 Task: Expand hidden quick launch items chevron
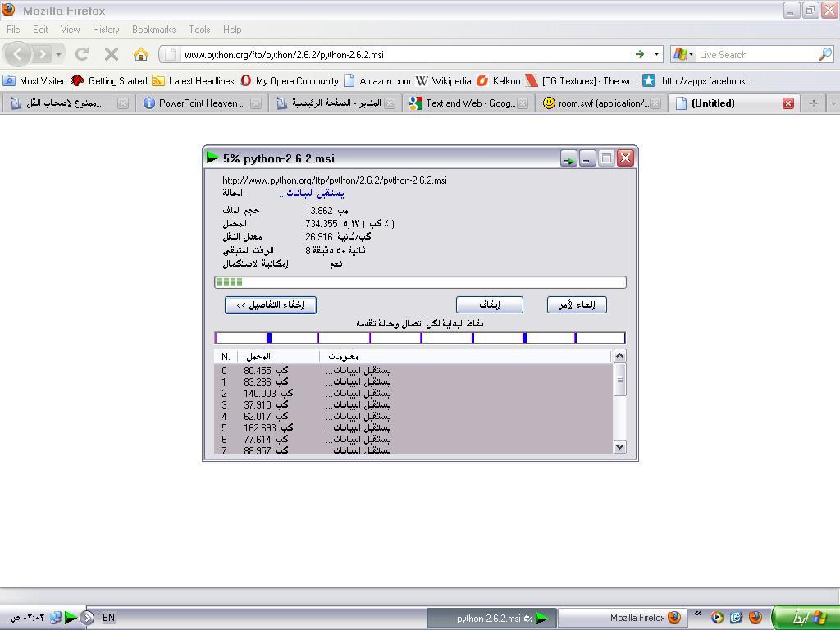pyautogui.click(x=698, y=614)
